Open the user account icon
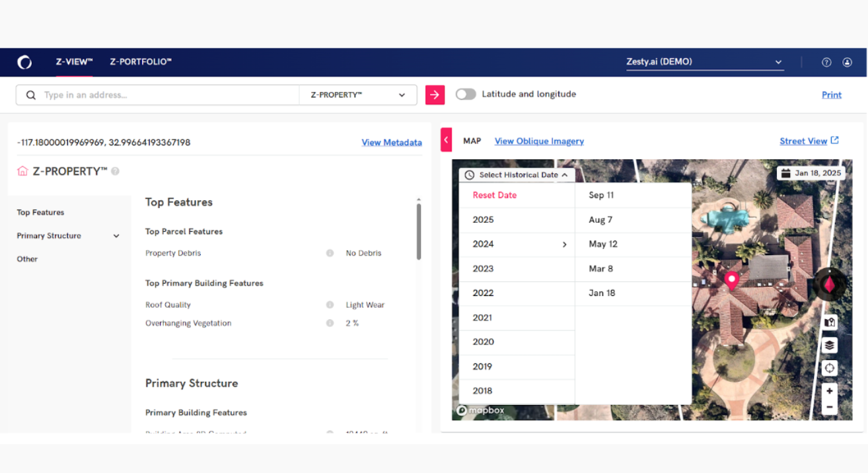 [x=847, y=62]
